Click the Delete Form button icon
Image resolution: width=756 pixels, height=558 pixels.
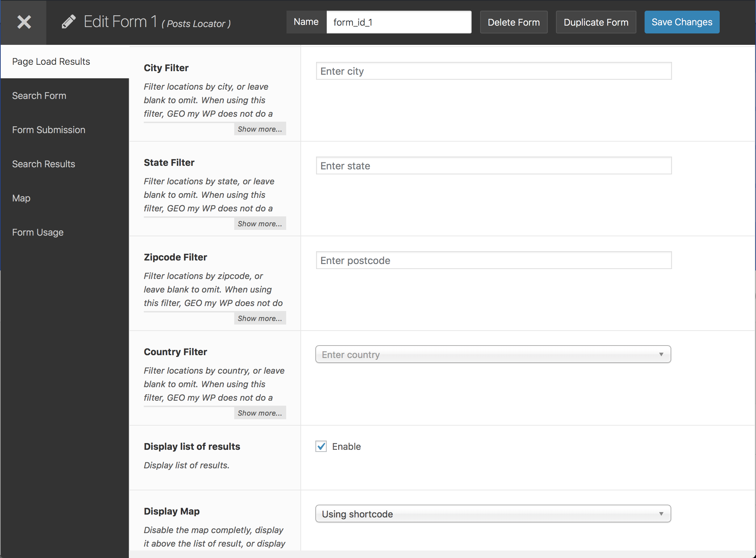(513, 22)
